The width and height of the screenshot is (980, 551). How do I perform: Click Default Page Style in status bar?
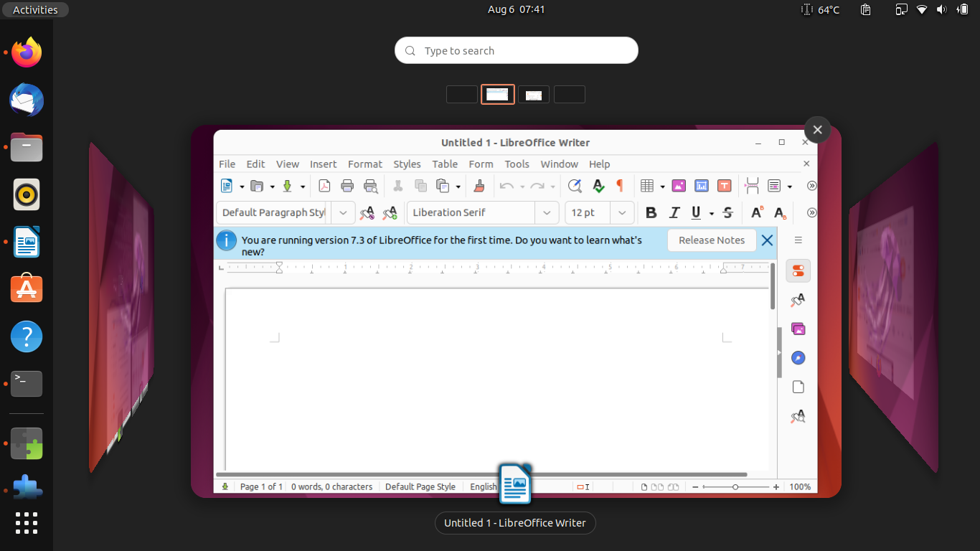pyautogui.click(x=420, y=486)
